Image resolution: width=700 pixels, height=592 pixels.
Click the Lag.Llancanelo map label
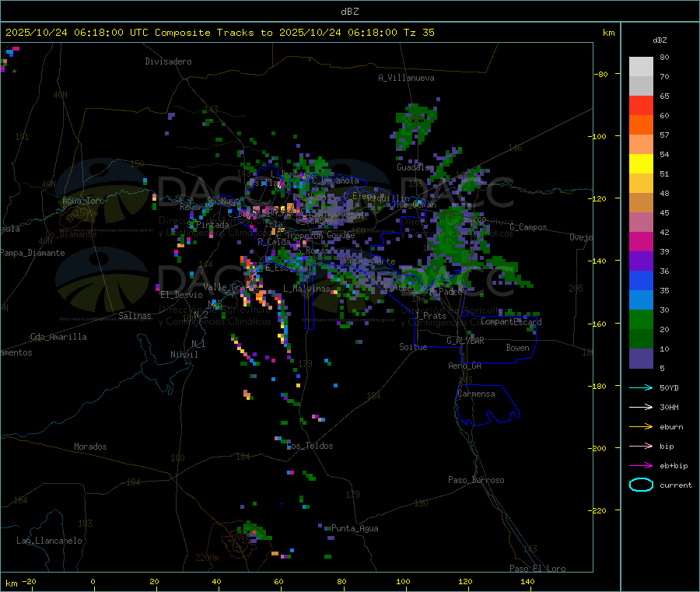click(49, 541)
